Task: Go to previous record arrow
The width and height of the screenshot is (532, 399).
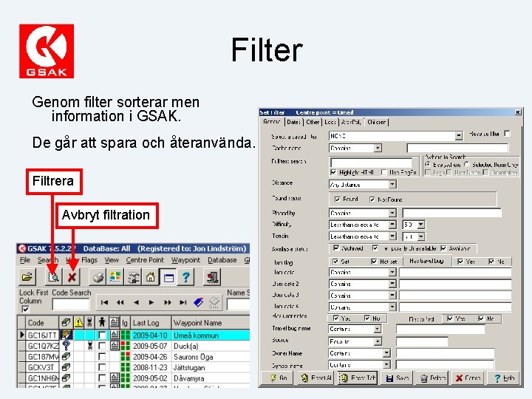Action: [136, 302]
